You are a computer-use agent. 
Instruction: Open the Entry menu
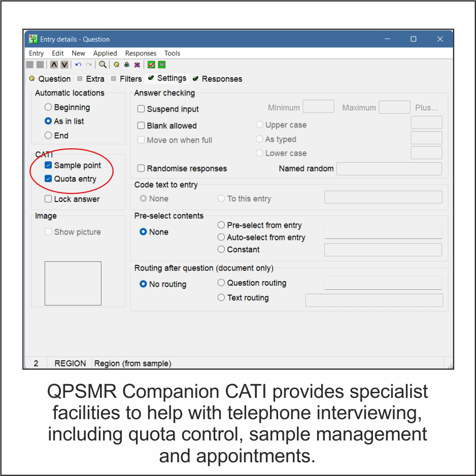pyautogui.click(x=36, y=53)
